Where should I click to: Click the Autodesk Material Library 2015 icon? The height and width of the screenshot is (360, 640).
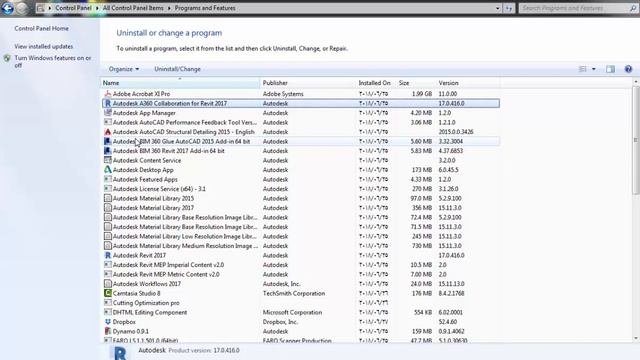coord(108,198)
